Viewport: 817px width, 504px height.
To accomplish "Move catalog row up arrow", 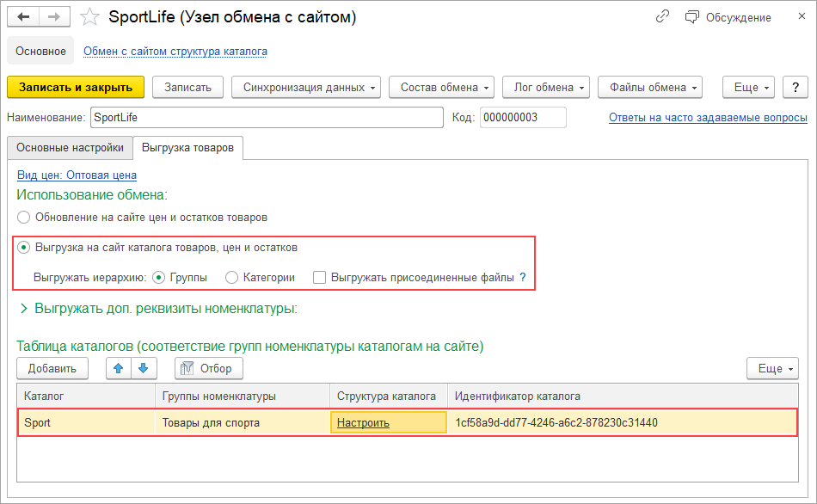I will point(118,368).
